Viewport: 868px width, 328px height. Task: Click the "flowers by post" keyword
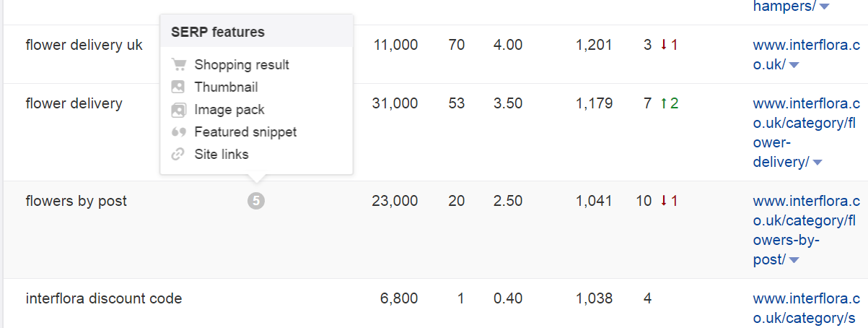(x=76, y=201)
